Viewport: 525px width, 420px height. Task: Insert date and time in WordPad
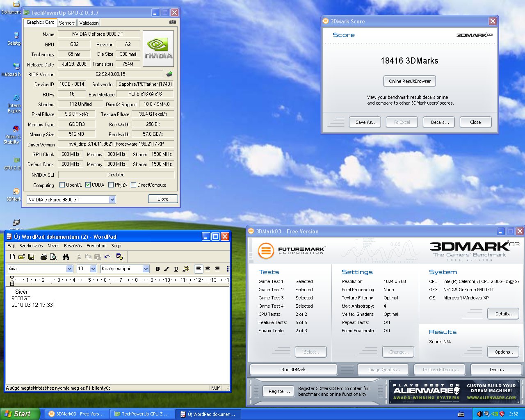click(119, 257)
